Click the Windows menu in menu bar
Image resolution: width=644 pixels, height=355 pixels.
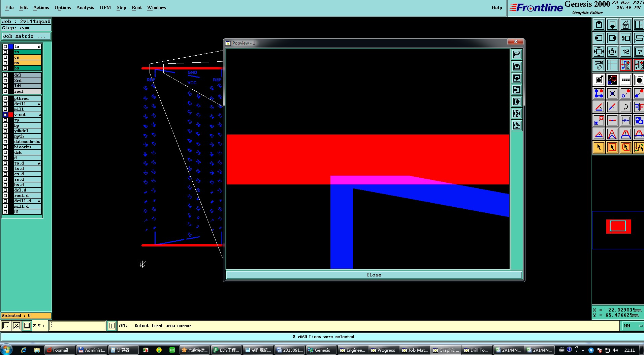pos(156,7)
